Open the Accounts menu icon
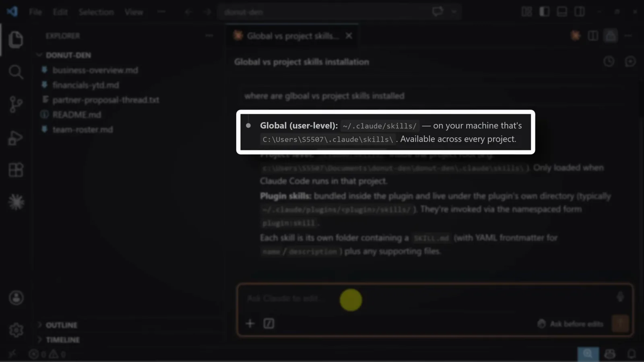This screenshot has height=362, width=644. tap(16, 298)
